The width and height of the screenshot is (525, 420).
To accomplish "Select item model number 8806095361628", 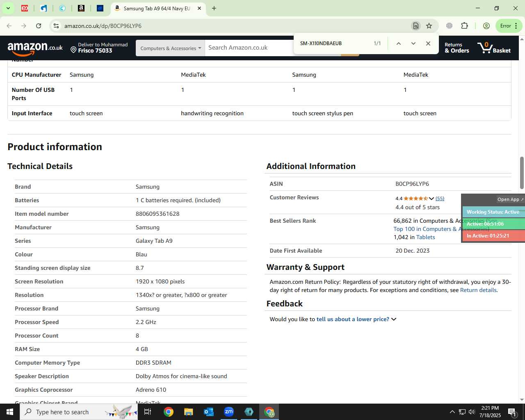I will pos(157,214).
